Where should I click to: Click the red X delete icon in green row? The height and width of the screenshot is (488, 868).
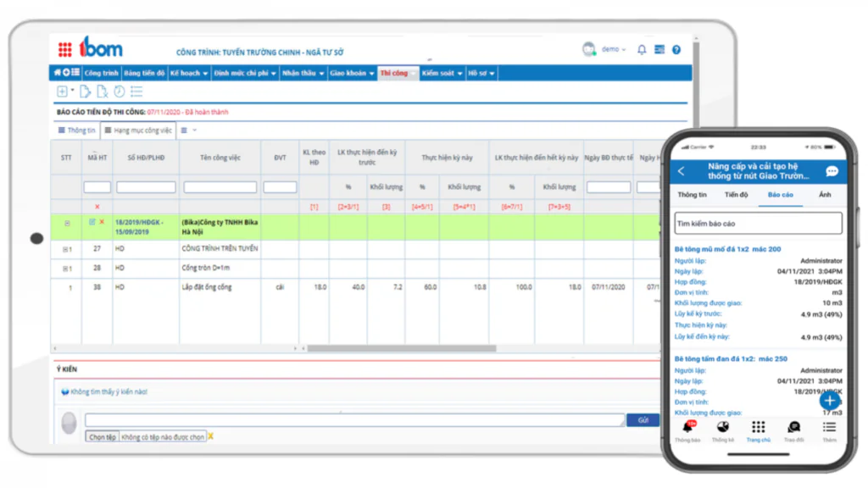pos(102,222)
